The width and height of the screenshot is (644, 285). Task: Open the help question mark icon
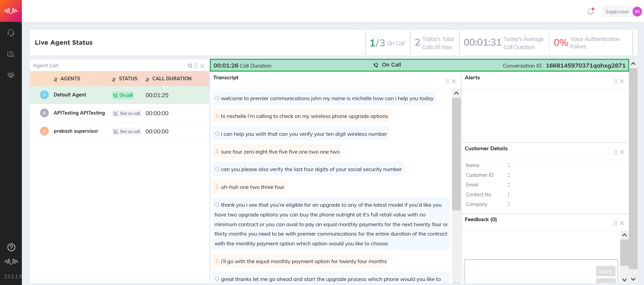click(11, 247)
